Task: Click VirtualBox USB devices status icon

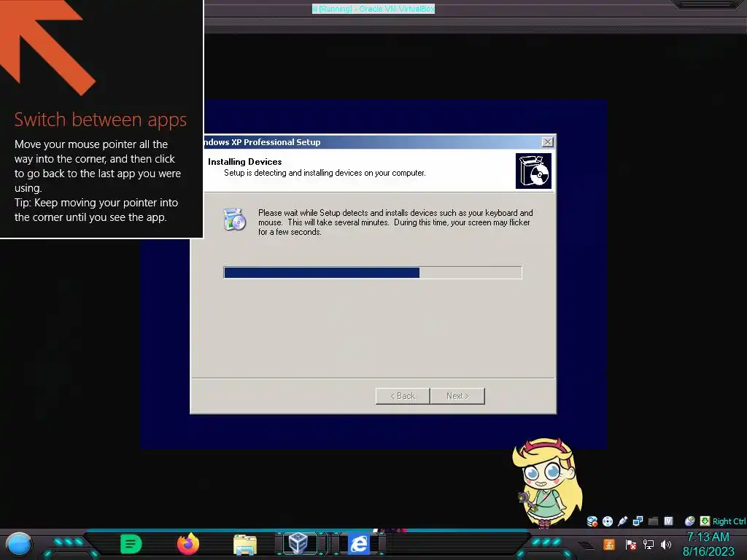Action: click(623, 521)
